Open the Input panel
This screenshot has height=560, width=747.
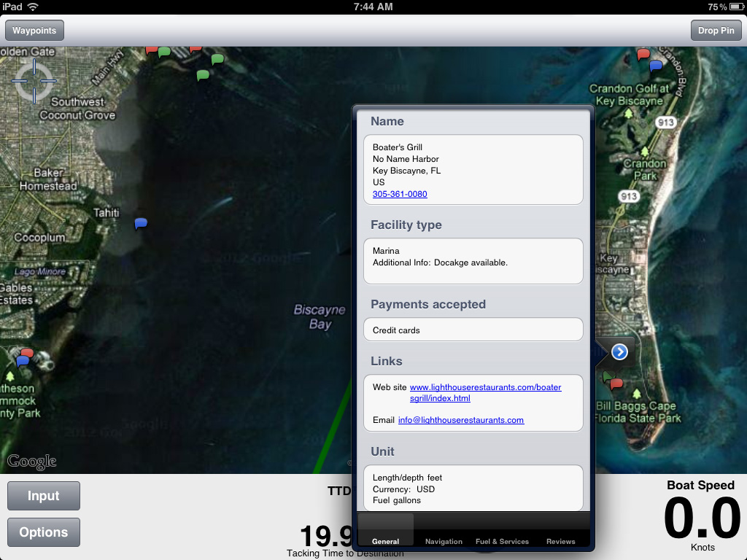pos(43,496)
